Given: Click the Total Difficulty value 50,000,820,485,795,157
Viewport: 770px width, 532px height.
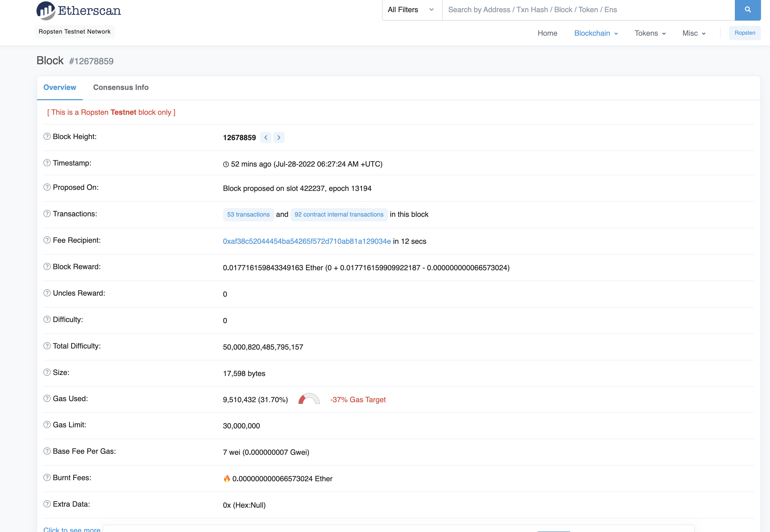Looking at the screenshot, I should coord(263,347).
